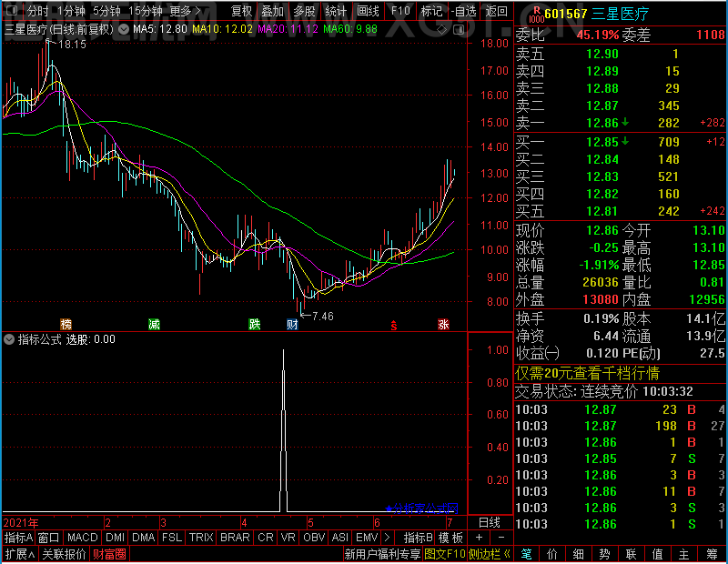Screen dimensions: 728x564
Task: Switch to 分时 intraday view
Action: point(38,11)
